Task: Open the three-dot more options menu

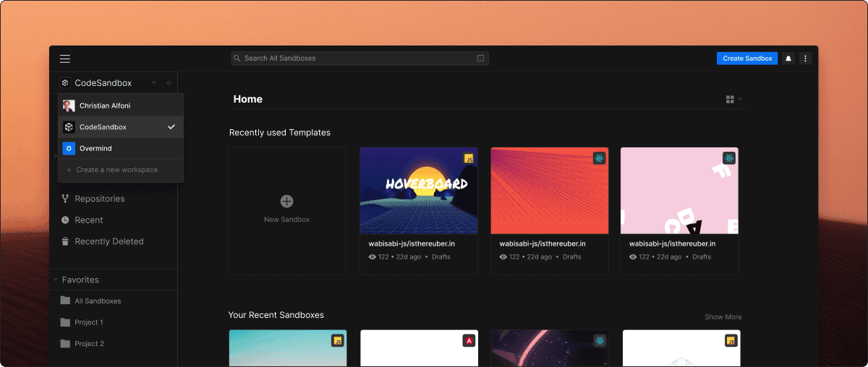Action: coord(805,59)
